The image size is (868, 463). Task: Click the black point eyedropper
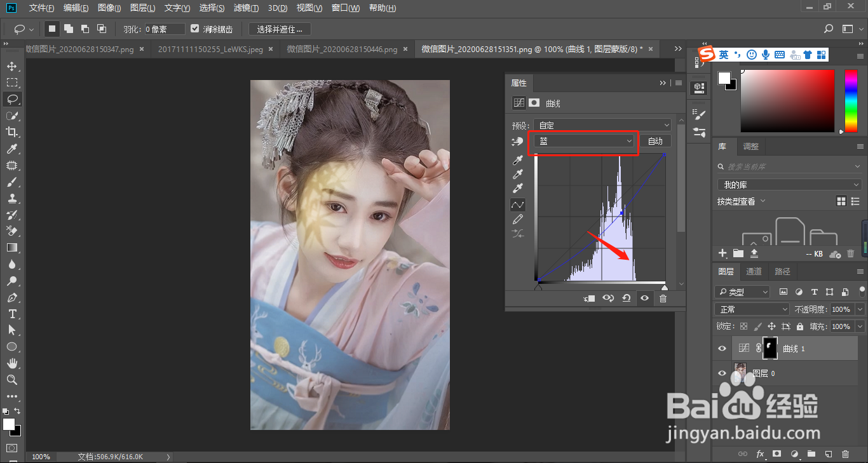click(x=518, y=159)
